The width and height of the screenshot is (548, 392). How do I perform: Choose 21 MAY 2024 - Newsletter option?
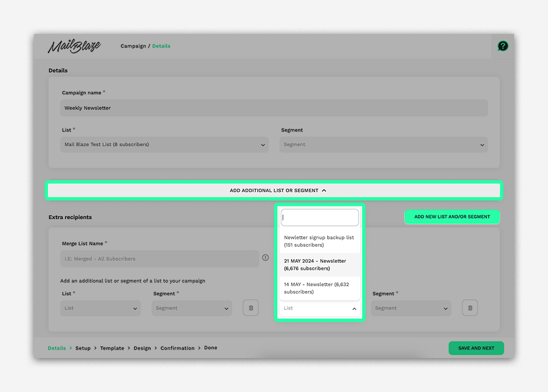(x=320, y=264)
